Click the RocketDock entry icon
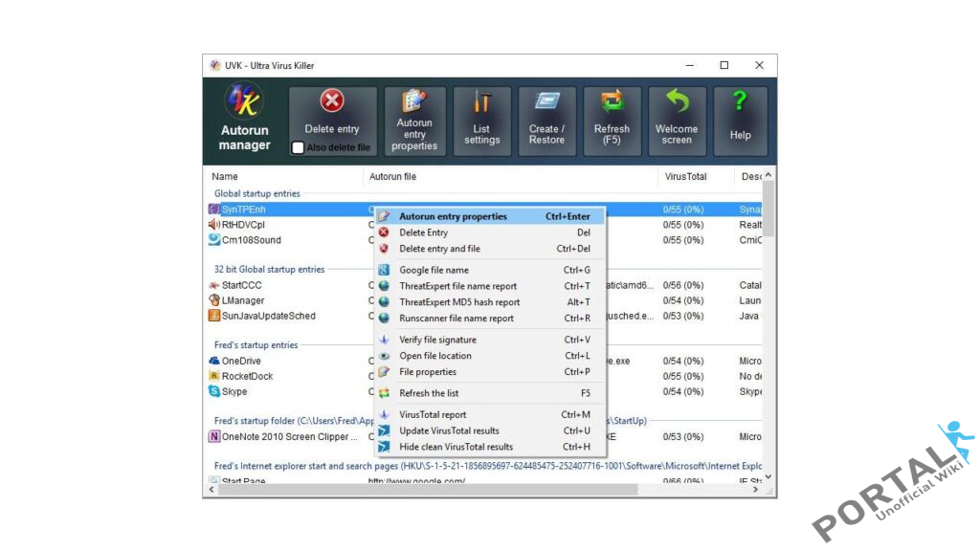Viewport: 980px width, 551px height. coord(213,376)
